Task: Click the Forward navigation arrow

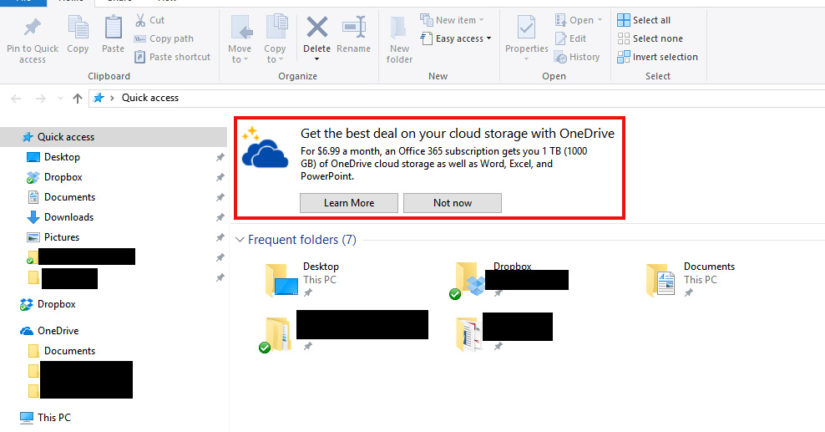Action: (x=41, y=98)
